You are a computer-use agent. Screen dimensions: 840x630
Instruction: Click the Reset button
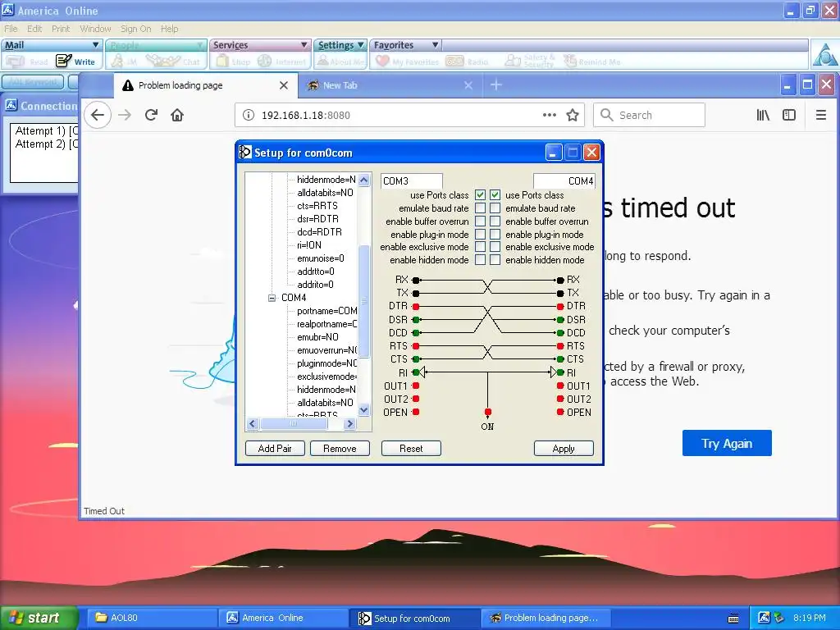[411, 449]
